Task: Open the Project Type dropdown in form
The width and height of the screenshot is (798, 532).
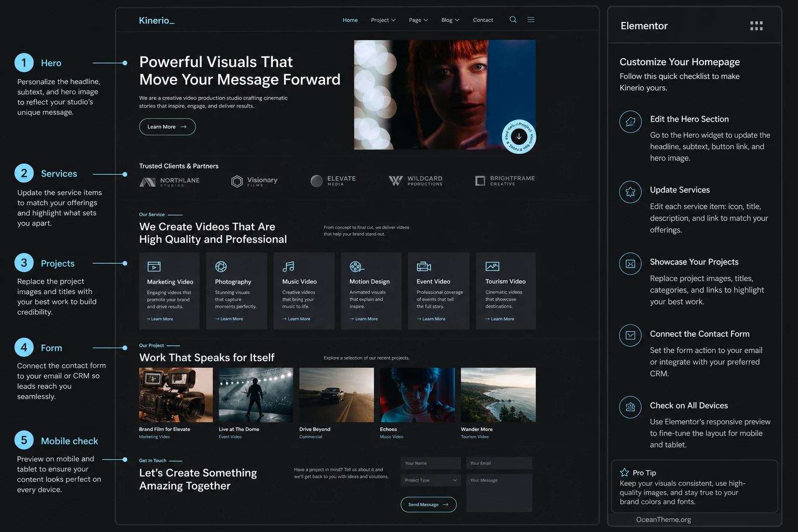Action: coord(431,480)
